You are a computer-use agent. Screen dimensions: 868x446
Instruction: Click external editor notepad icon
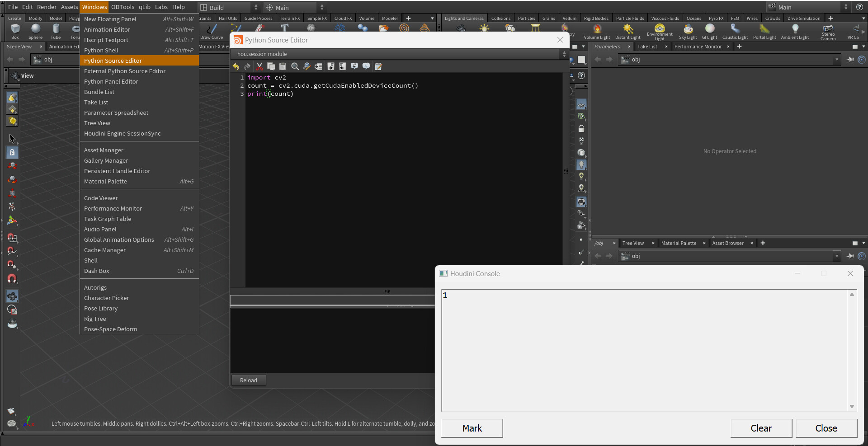coord(378,66)
